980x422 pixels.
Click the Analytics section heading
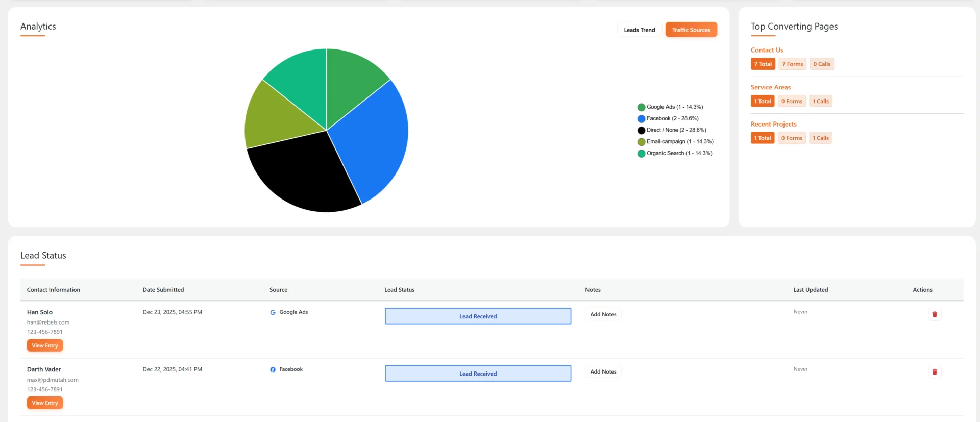coord(38,27)
